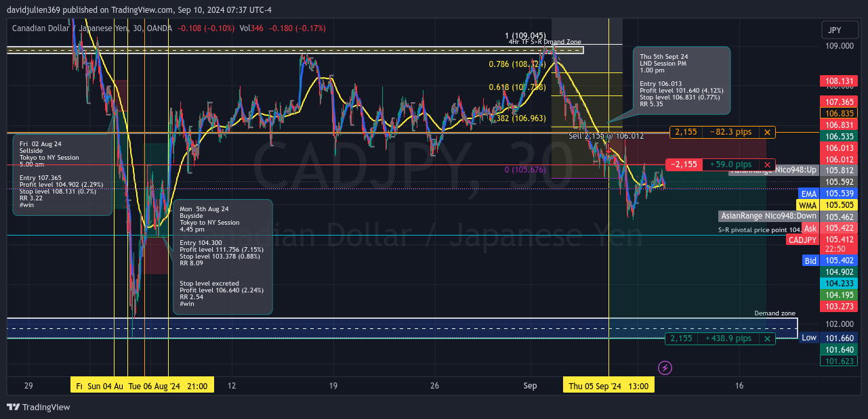868x419 pixels.
Task: Click the 104.902 price label
Action: click(x=839, y=272)
